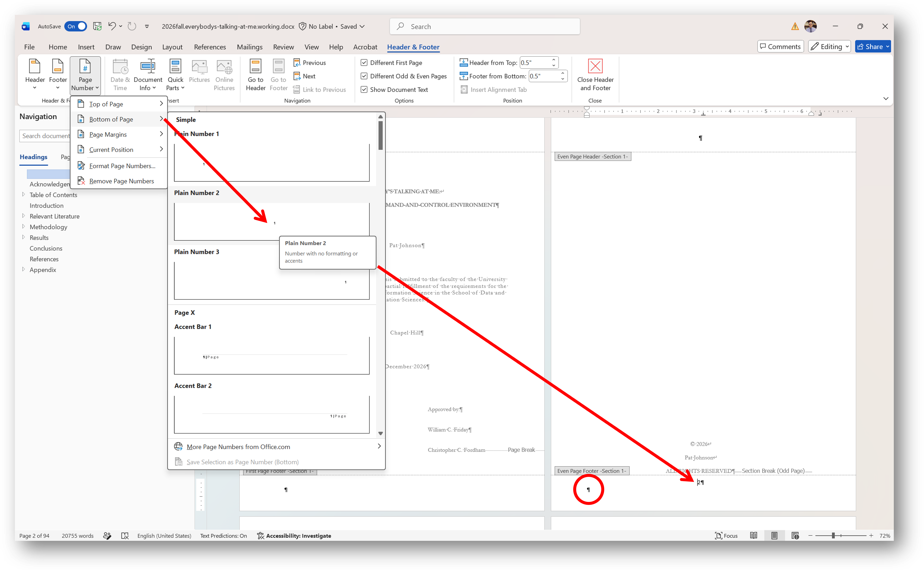Toggle Show Document Text checkbox

click(x=364, y=89)
